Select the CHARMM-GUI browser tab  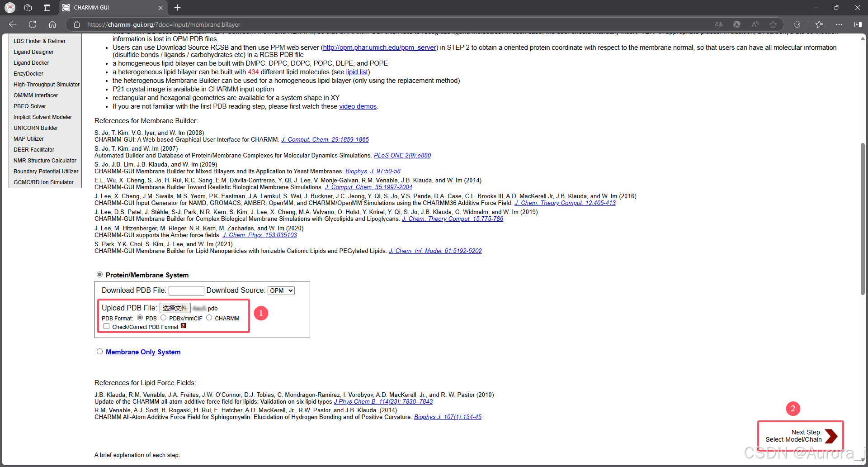[113, 8]
